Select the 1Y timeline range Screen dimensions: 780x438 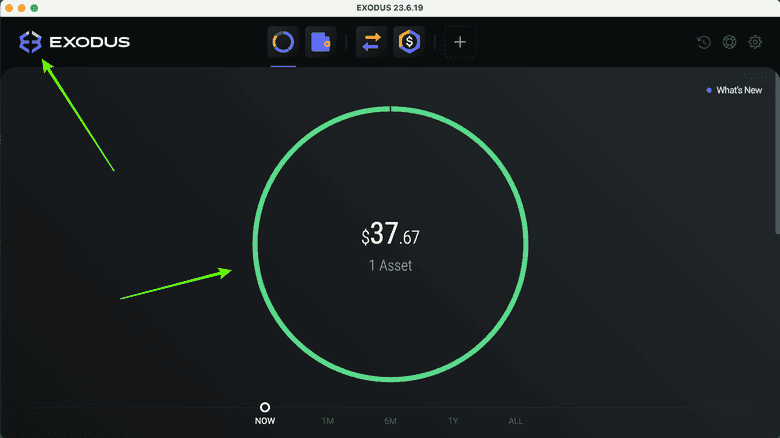(x=453, y=421)
